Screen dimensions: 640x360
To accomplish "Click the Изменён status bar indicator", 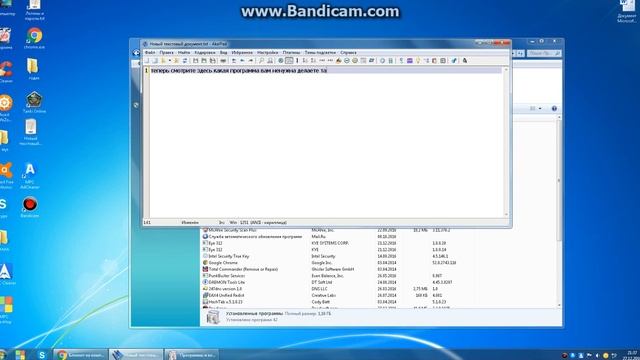I will click(x=190, y=223).
